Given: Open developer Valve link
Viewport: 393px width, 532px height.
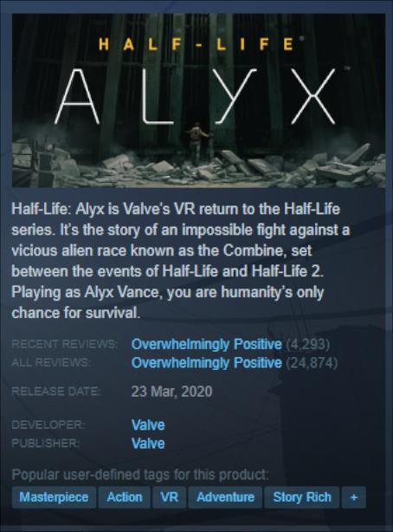Looking at the screenshot, I should (148, 425).
